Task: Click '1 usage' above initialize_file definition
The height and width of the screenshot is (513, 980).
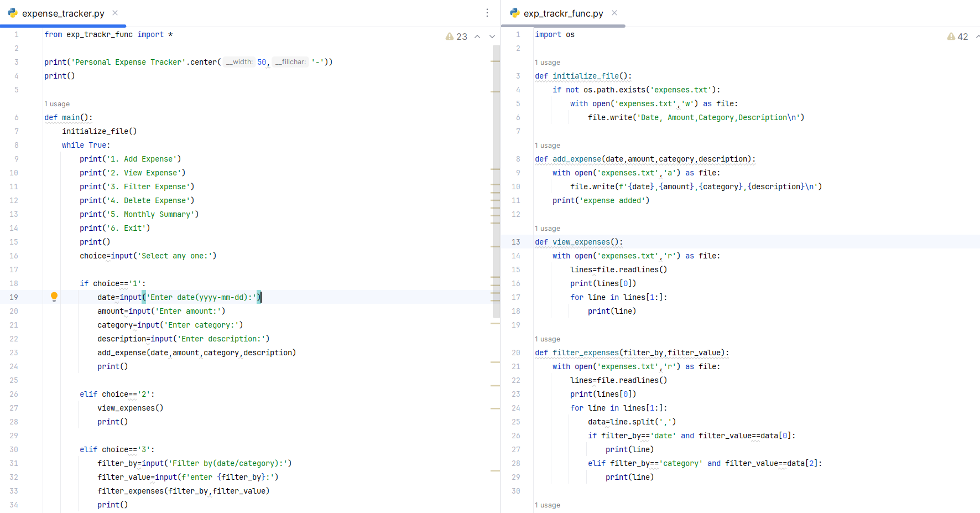Action: coord(547,62)
